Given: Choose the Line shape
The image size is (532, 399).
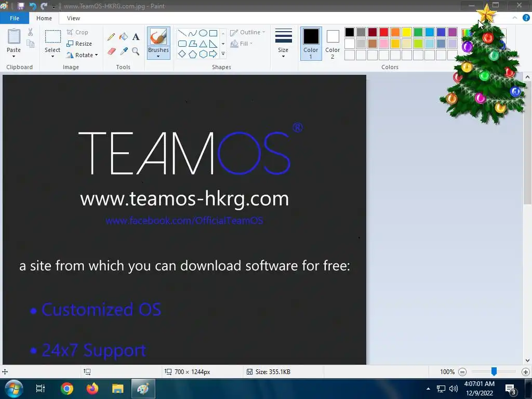Looking at the screenshot, I should [x=182, y=33].
